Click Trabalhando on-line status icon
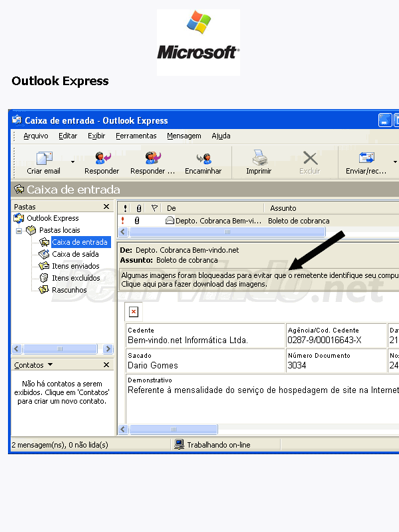The width and height of the screenshot is (399, 532). coord(179,444)
